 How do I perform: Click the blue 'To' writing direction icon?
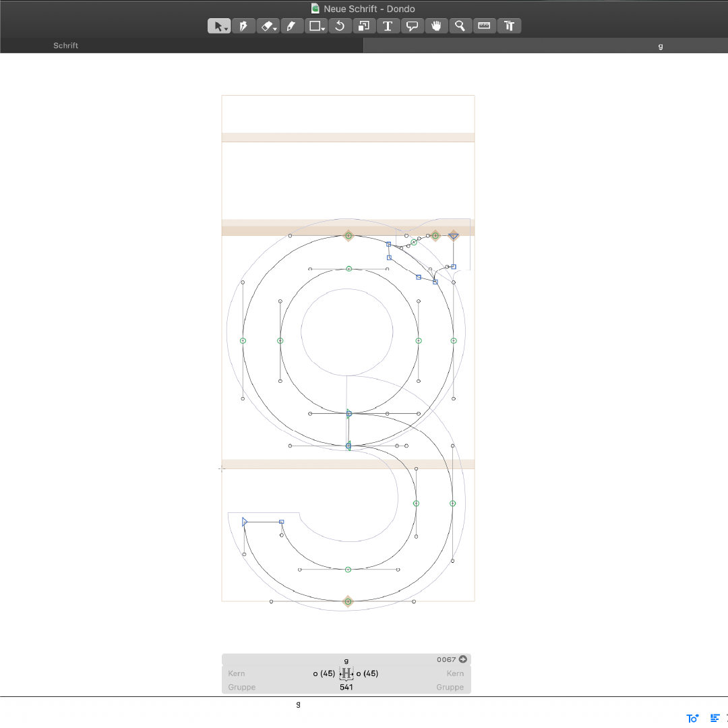692,719
